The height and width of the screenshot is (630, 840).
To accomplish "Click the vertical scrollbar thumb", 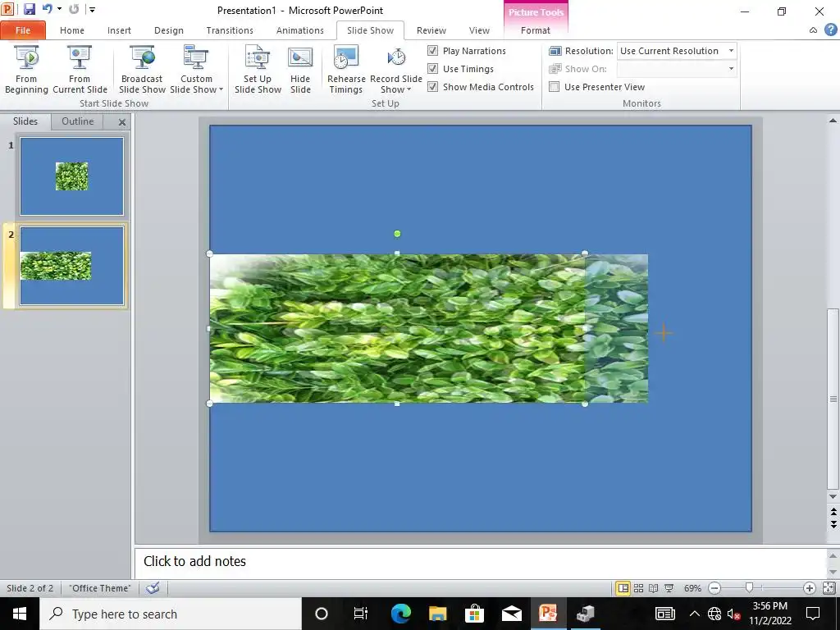I will pos(833,399).
